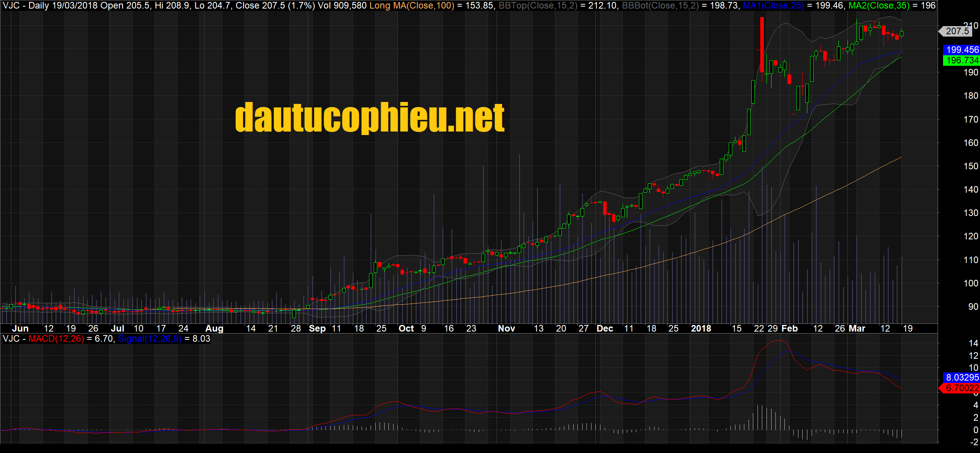Screen dimensions: 980x453
Task: Select the BBBot(Close,15,2) label in header
Action: (660, 5)
